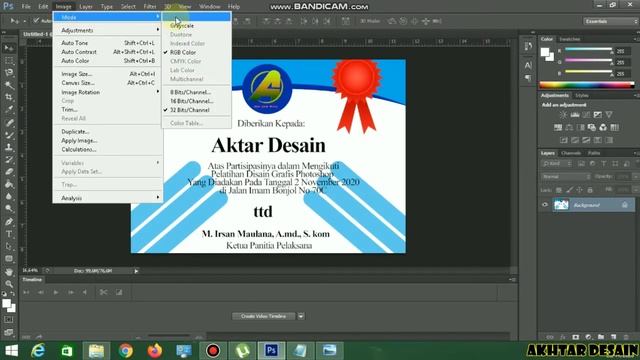Click the Character panel icon
Viewport: 640px width, 360px height.
528,65
